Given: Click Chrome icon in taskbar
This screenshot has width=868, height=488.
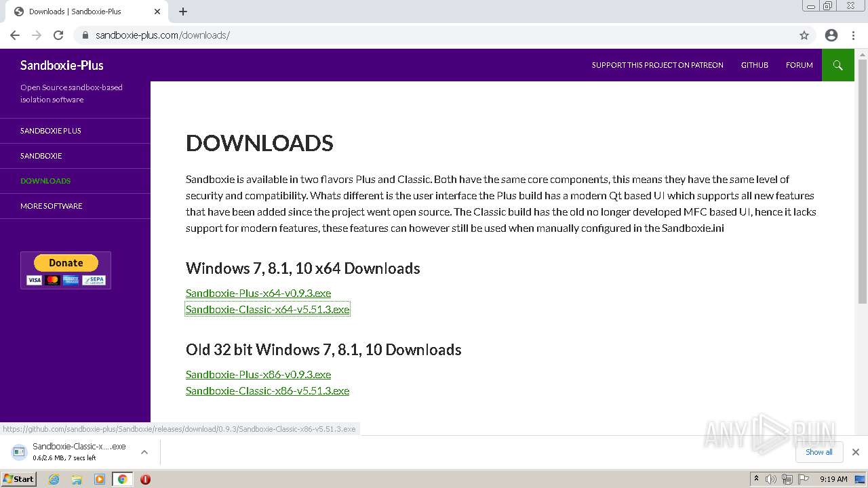Looking at the screenshot, I should (123, 479).
